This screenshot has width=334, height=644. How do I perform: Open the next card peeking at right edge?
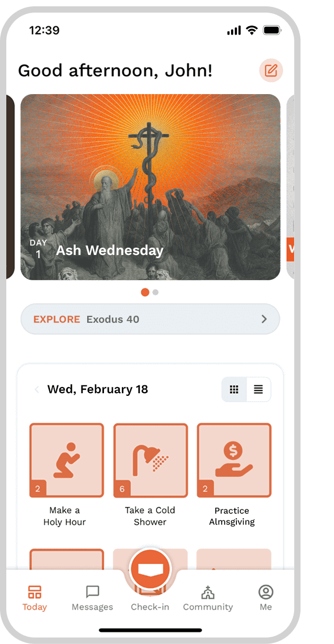(x=290, y=187)
